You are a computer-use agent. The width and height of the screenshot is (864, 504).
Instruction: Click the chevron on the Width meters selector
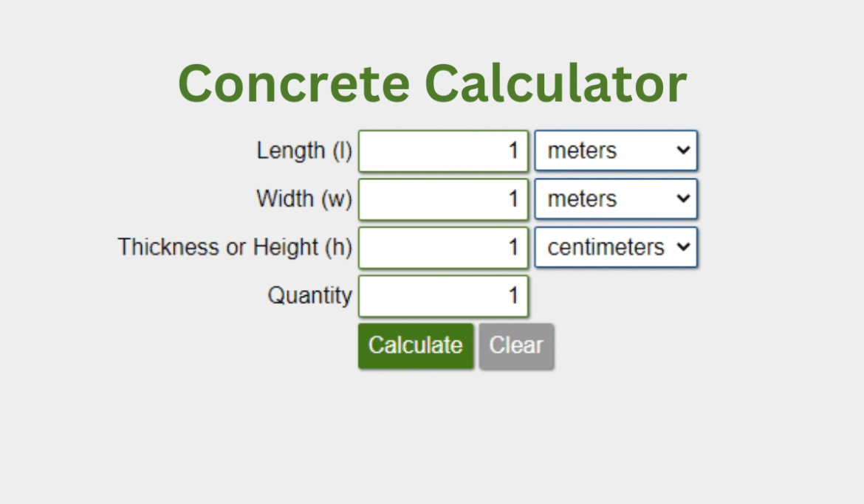[684, 199]
